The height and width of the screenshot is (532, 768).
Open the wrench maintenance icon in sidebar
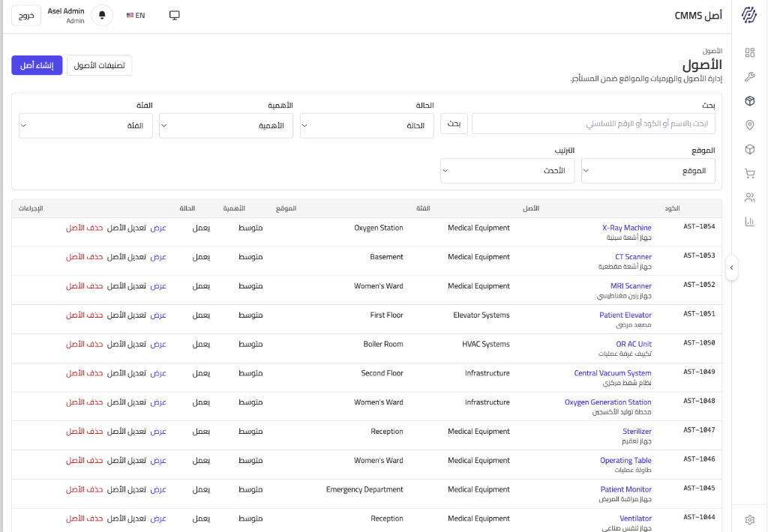pos(749,76)
